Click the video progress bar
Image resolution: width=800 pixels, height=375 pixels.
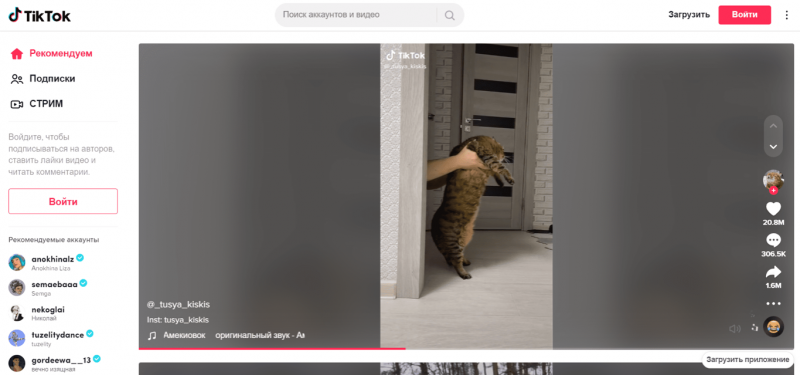[x=466, y=348]
